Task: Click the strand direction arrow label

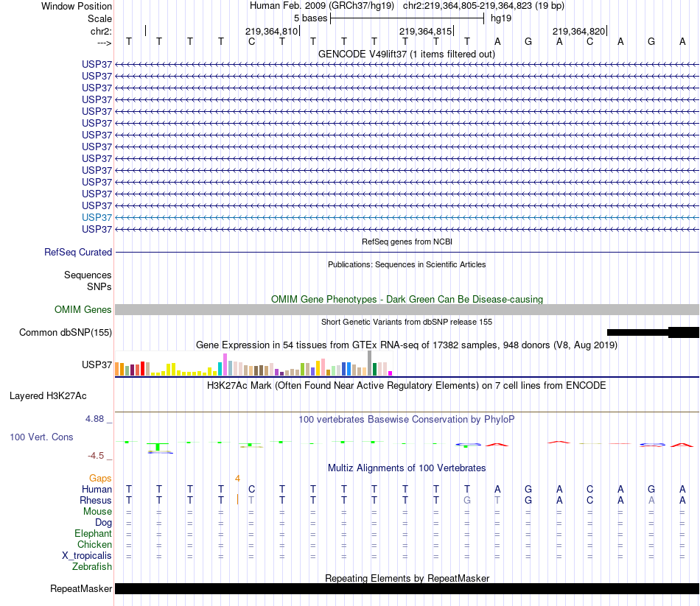Action: [x=104, y=43]
